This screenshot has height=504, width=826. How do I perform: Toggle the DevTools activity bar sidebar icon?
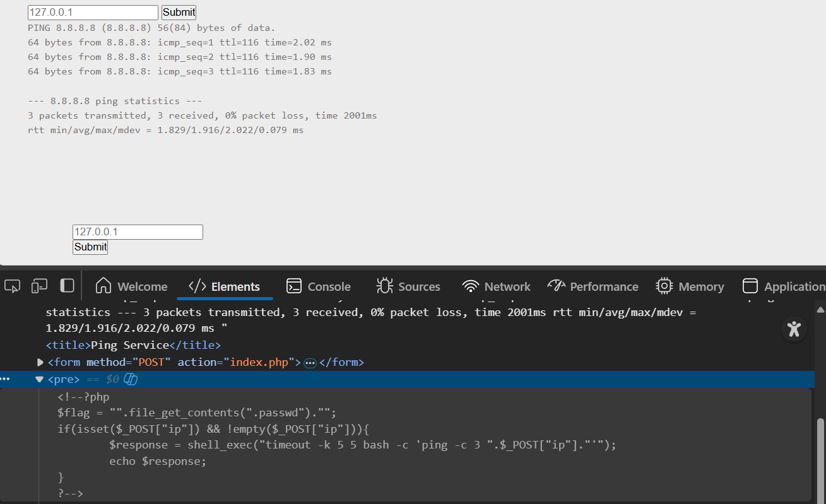(67, 286)
